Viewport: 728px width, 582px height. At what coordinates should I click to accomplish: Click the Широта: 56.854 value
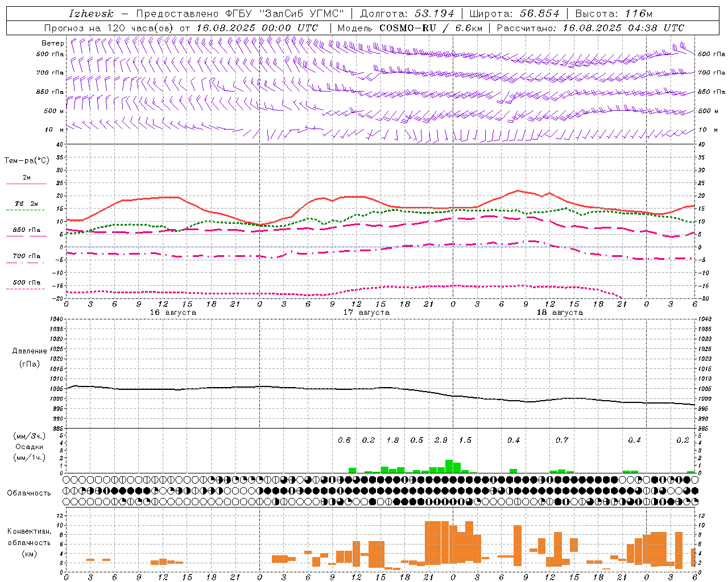(514, 14)
